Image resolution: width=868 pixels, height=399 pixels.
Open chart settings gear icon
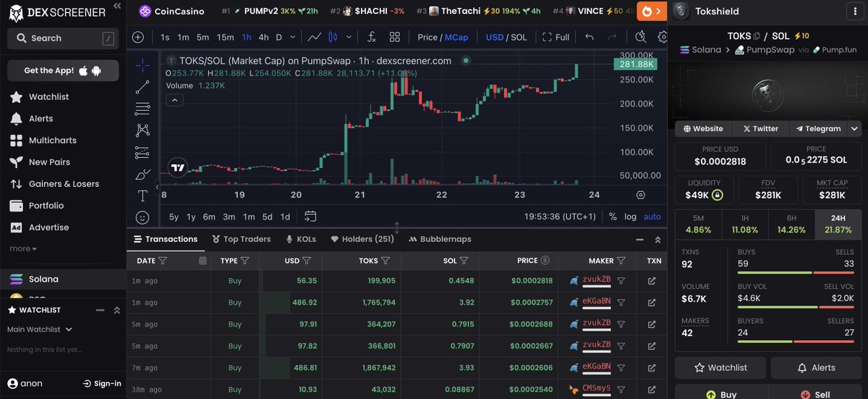662,37
